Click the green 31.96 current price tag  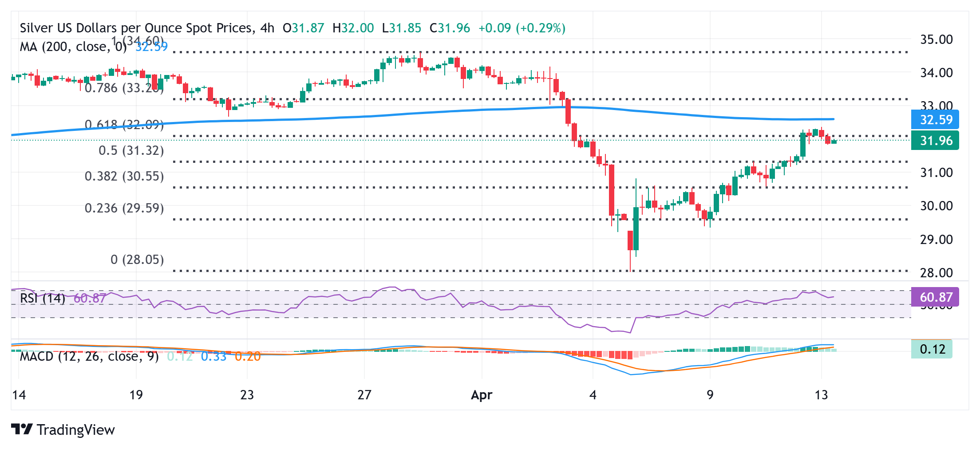[x=935, y=141]
